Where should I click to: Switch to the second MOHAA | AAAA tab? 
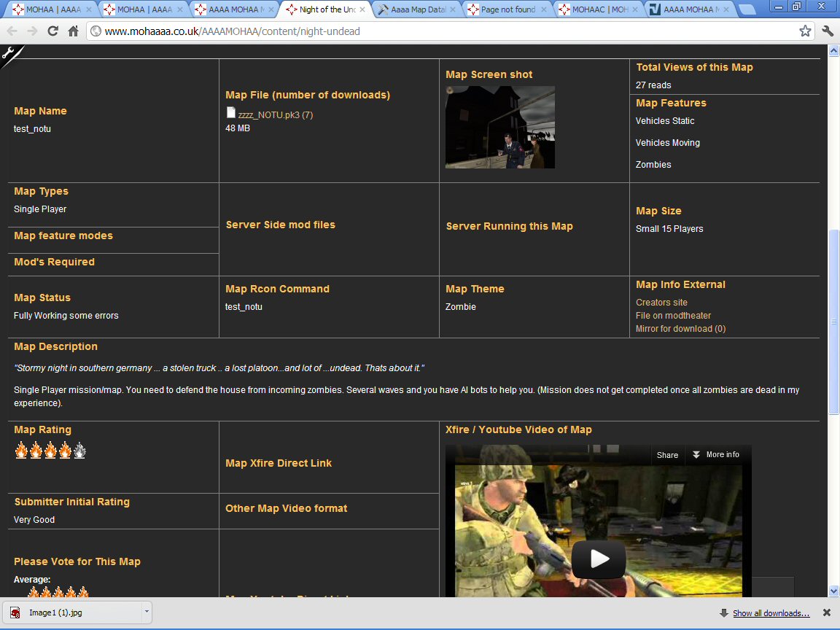click(143, 9)
